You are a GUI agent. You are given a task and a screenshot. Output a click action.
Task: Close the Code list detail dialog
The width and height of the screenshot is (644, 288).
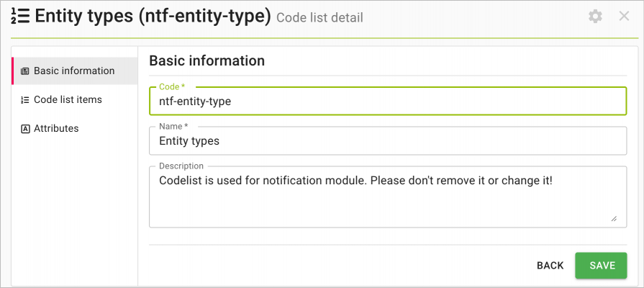pyautogui.click(x=624, y=17)
